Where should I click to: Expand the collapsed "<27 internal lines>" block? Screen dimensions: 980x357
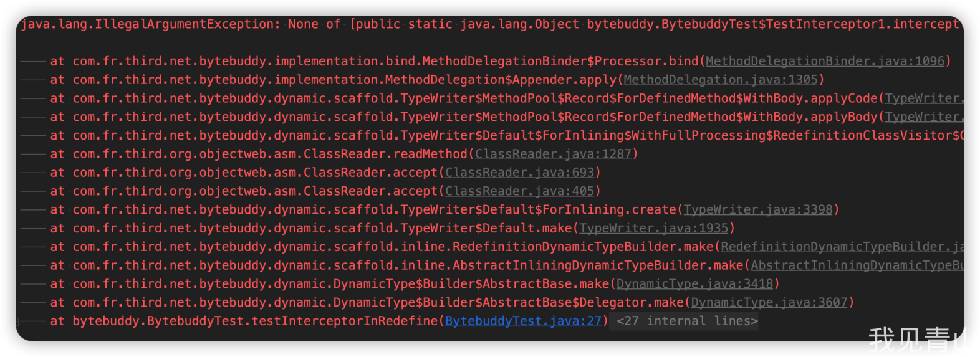686,321
